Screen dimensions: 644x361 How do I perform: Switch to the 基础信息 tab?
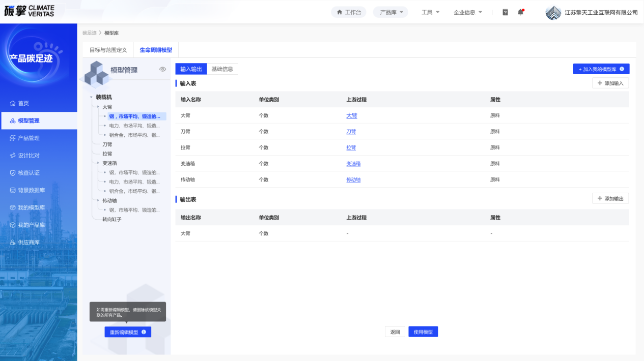tap(222, 69)
